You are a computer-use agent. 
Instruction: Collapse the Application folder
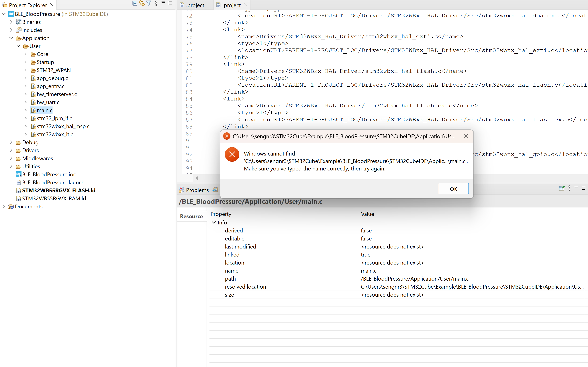(11, 38)
